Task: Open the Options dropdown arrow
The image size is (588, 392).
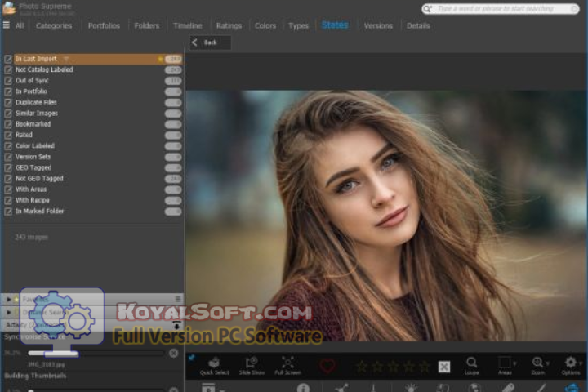Action: coord(581,363)
